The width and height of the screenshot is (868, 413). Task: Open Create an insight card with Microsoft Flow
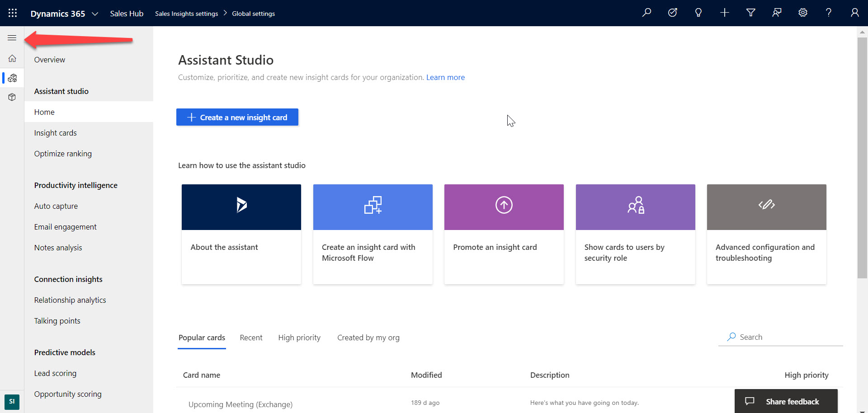coord(373,234)
